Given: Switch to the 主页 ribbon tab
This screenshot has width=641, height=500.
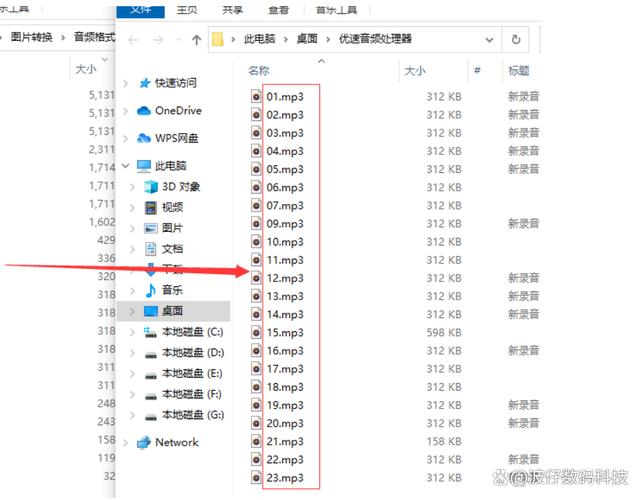Looking at the screenshot, I should 187,10.
